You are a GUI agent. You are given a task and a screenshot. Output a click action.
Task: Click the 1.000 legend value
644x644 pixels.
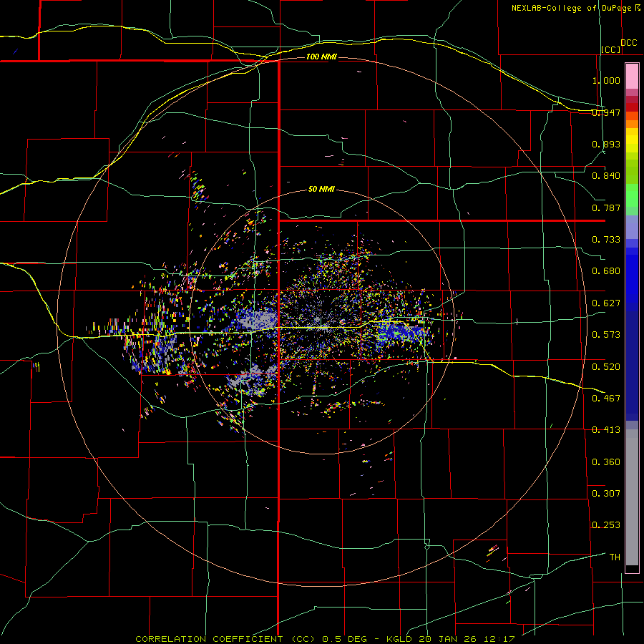[606, 80]
